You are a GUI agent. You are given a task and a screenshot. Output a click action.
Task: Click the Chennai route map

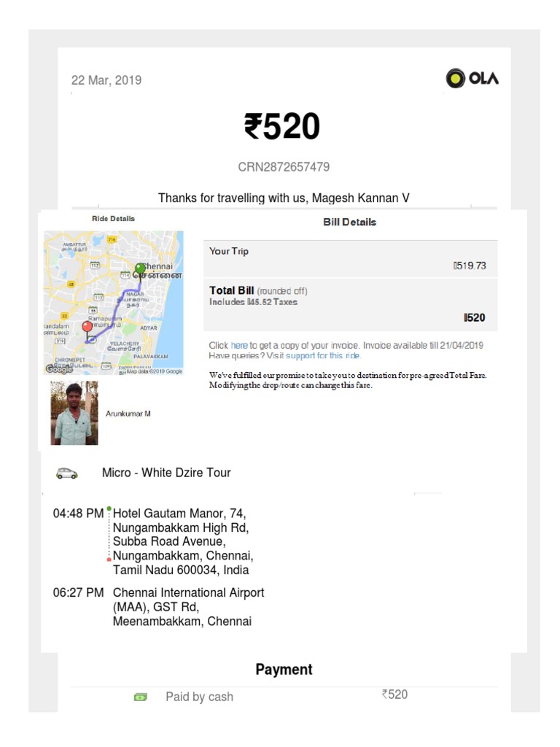point(114,303)
